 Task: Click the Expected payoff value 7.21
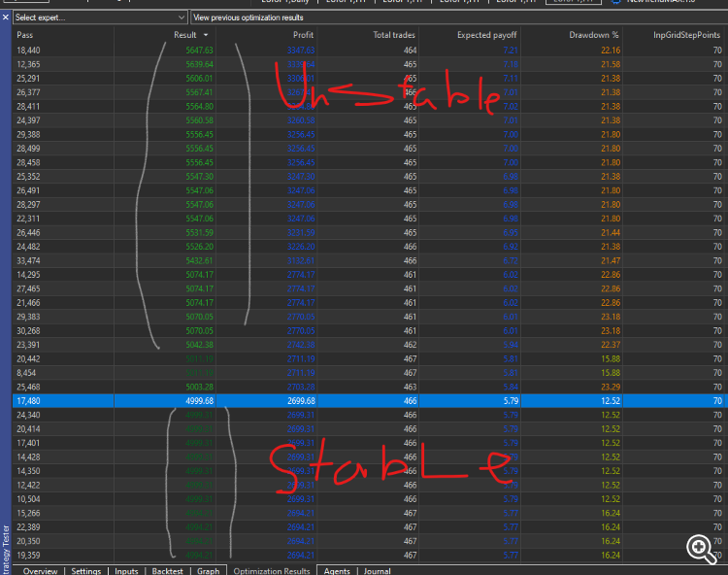511,51
